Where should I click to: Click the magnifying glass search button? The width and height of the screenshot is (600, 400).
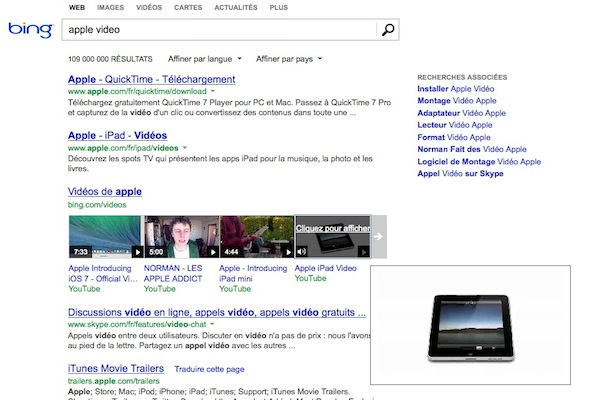[388, 29]
